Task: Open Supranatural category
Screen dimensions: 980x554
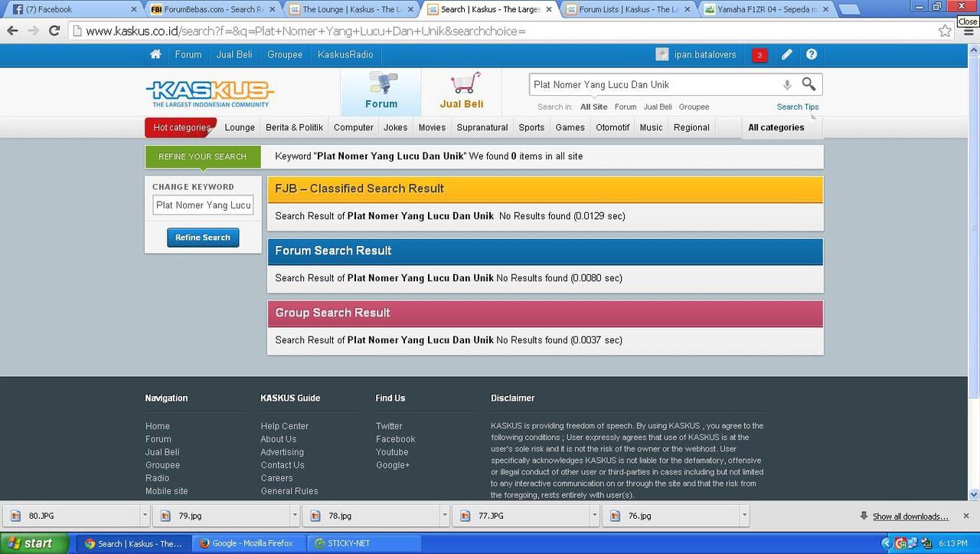Action: point(482,127)
